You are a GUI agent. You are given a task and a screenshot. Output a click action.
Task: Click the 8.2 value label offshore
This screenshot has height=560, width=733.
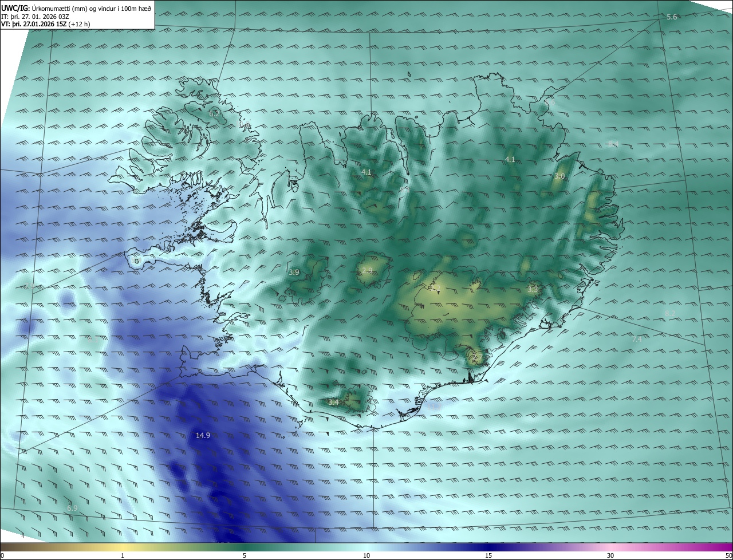(x=670, y=313)
